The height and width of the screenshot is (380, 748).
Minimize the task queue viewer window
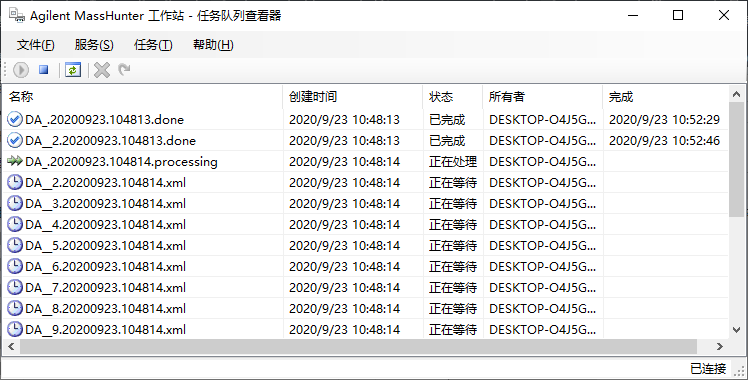[x=633, y=15]
